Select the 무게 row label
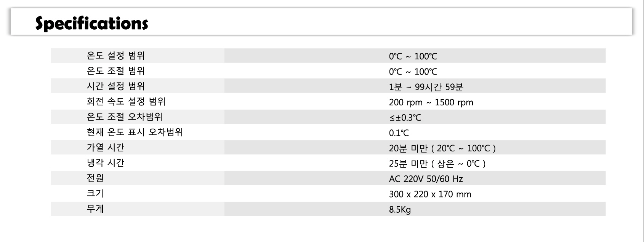The width and height of the screenshot is (644, 242). (x=95, y=208)
